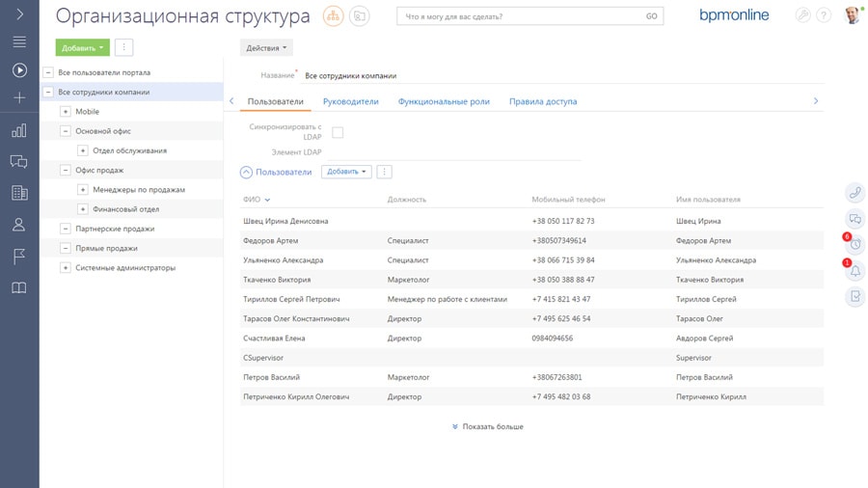Open the hamburger main menu
The height and width of the screenshot is (488, 868).
coord(19,41)
